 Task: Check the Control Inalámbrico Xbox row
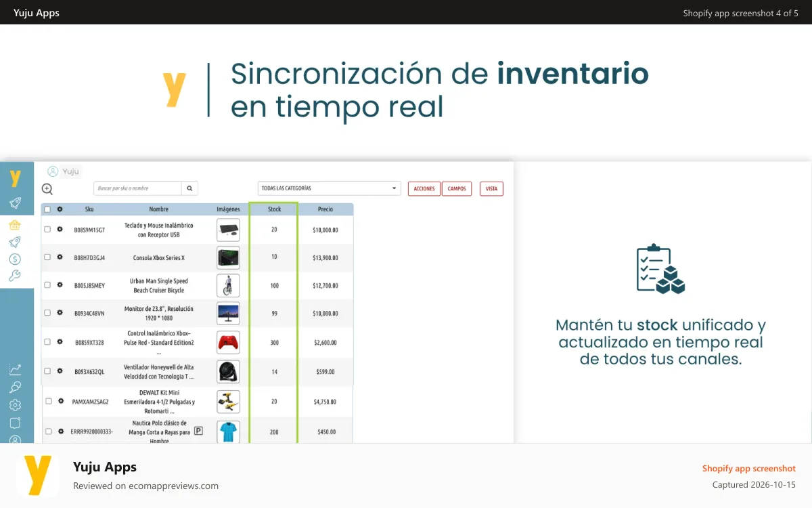click(47, 341)
